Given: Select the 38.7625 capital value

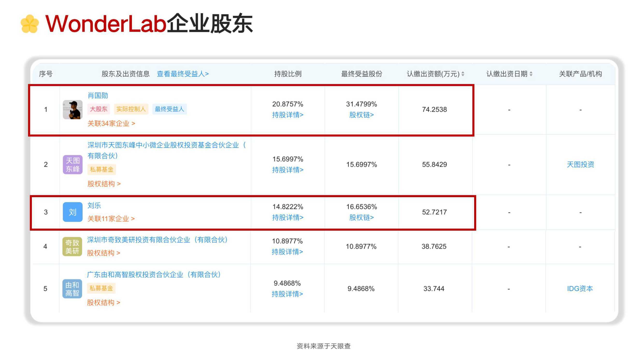Looking at the screenshot, I should point(434,247).
